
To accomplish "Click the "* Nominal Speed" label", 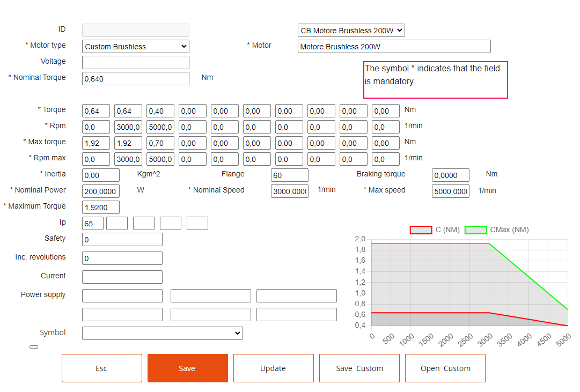I will coord(216,190).
